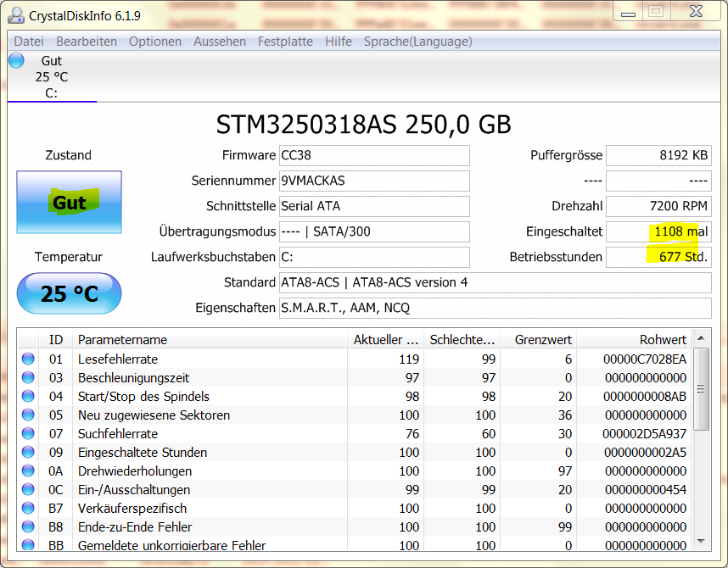Click the Puffergrösse value 8192 KB
This screenshot has width=728, height=568.
(x=658, y=155)
